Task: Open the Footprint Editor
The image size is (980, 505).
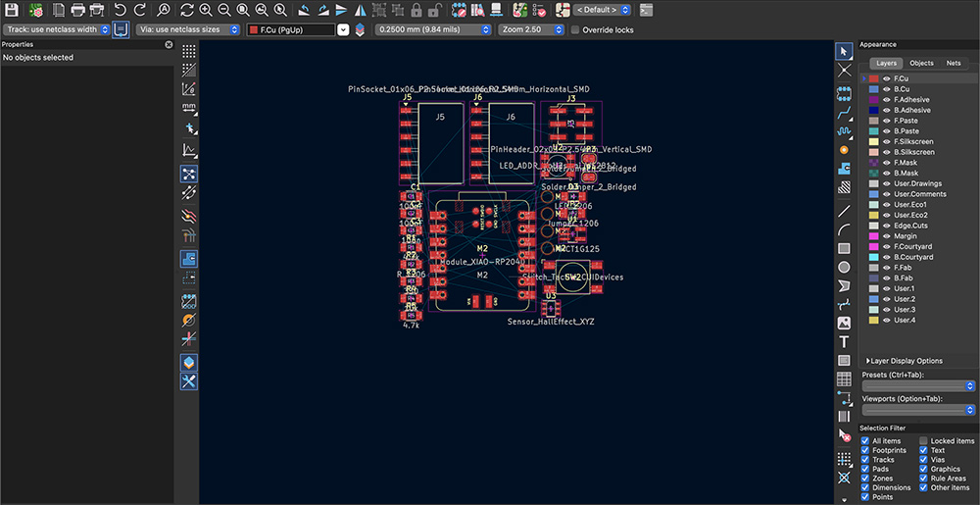Action: pyautogui.click(x=460, y=10)
